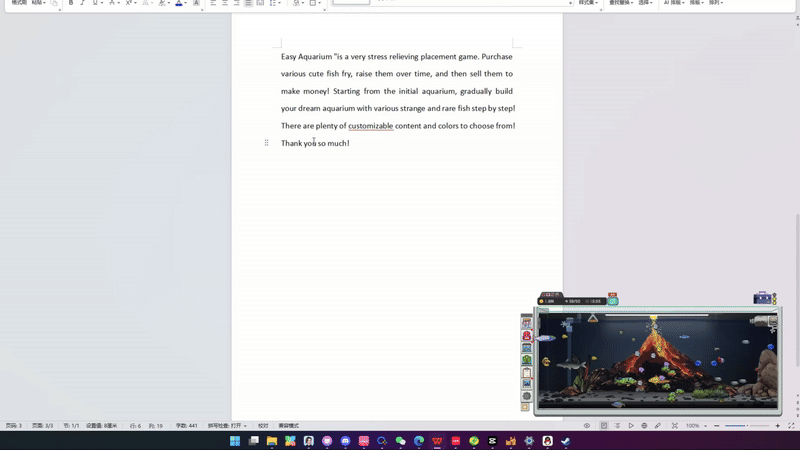Viewport: 800px width, 450px height.
Task: Expand the line spacing dropdown
Action: coord(277,3)
